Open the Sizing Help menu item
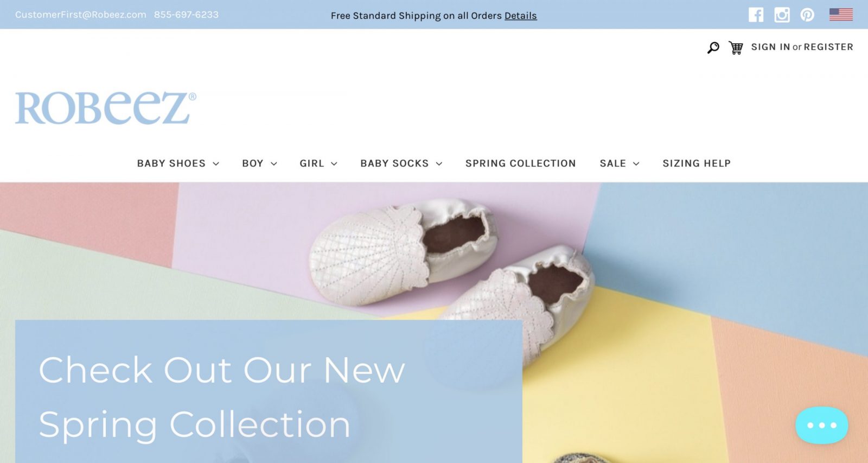The width and height of the screenshot is (868, 463). (x=697, y=163)
